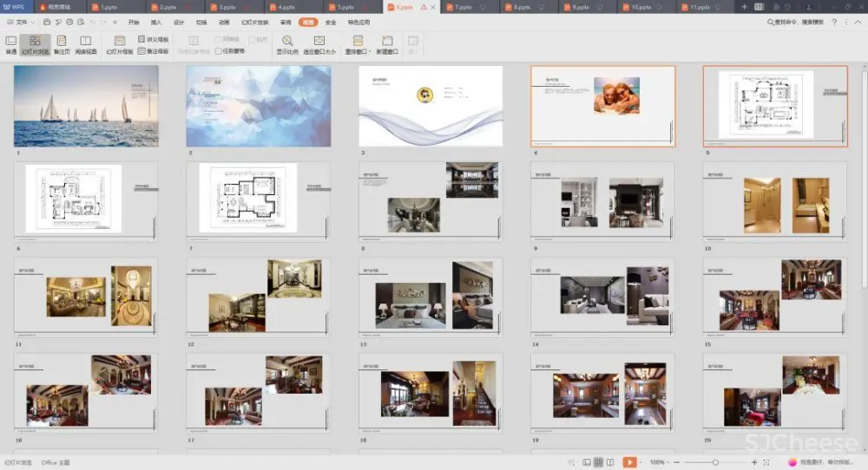Select slide 3 thumbnail with wave graphic
Image resolution: width=868 pixels, height=470 pixels.
(430, 106)
